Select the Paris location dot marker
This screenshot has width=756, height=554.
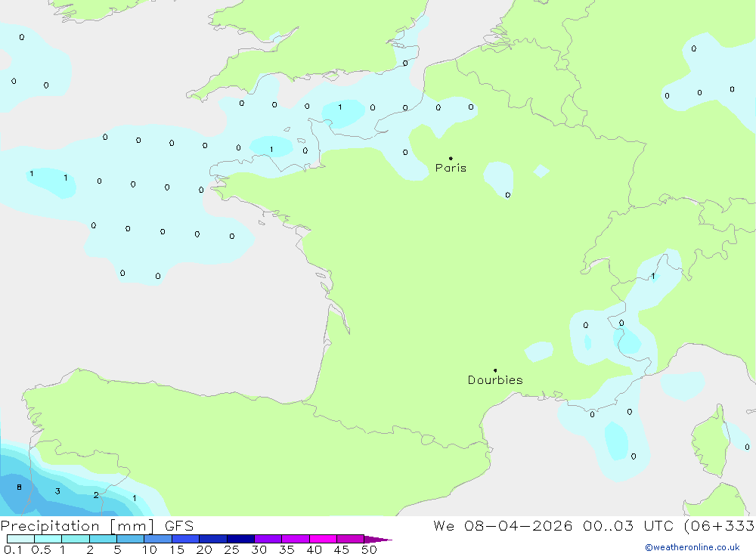coord(451,158)
